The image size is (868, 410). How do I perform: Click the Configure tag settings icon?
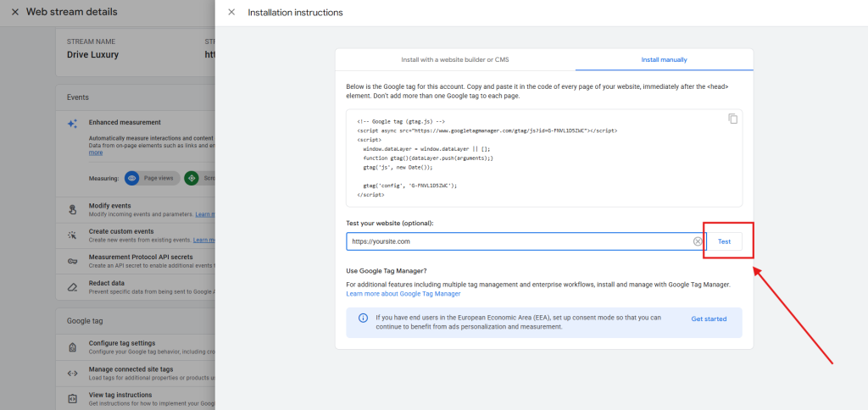coord(73,346)
